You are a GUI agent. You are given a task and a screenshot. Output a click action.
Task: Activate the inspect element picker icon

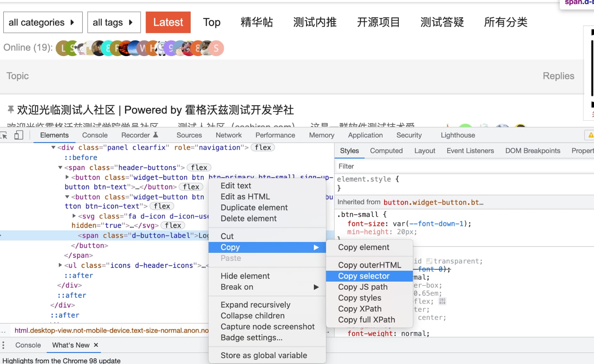4,135
